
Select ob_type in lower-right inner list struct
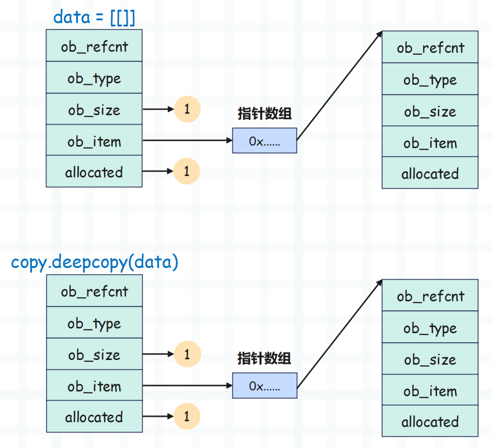[430, 327]
